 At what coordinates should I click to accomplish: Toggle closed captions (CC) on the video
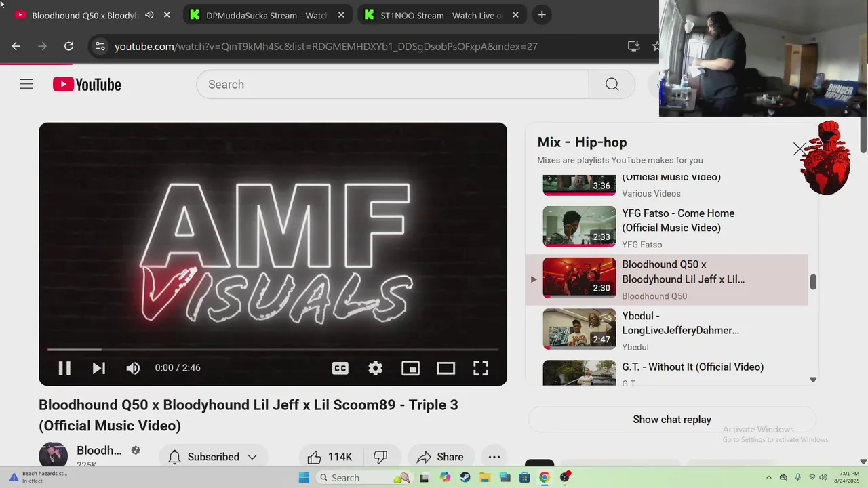[340, 368]
